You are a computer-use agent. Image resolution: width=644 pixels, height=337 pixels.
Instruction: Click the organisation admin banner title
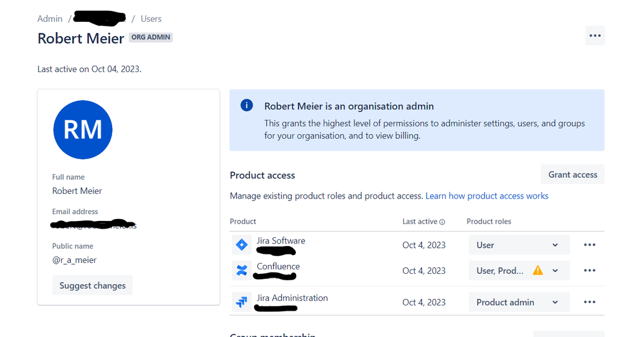pyautogui.click(x=349, y=106)
